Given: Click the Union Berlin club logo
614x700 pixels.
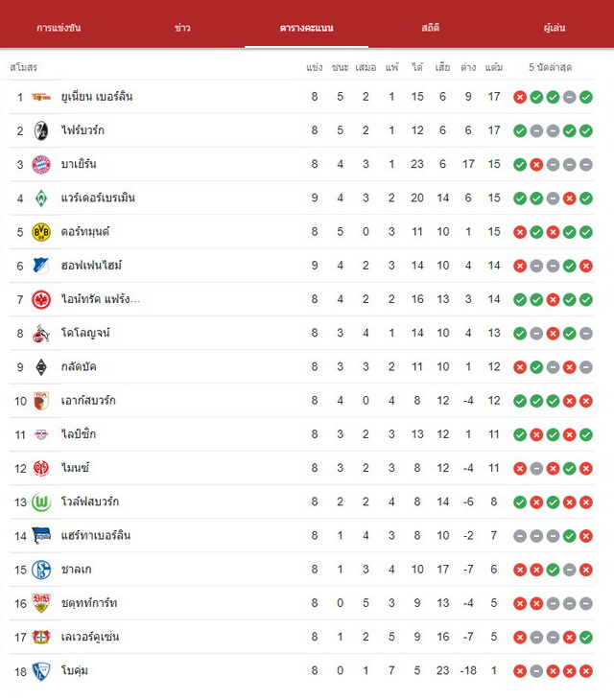Looking at the screenshot, I should pos(41,97).
